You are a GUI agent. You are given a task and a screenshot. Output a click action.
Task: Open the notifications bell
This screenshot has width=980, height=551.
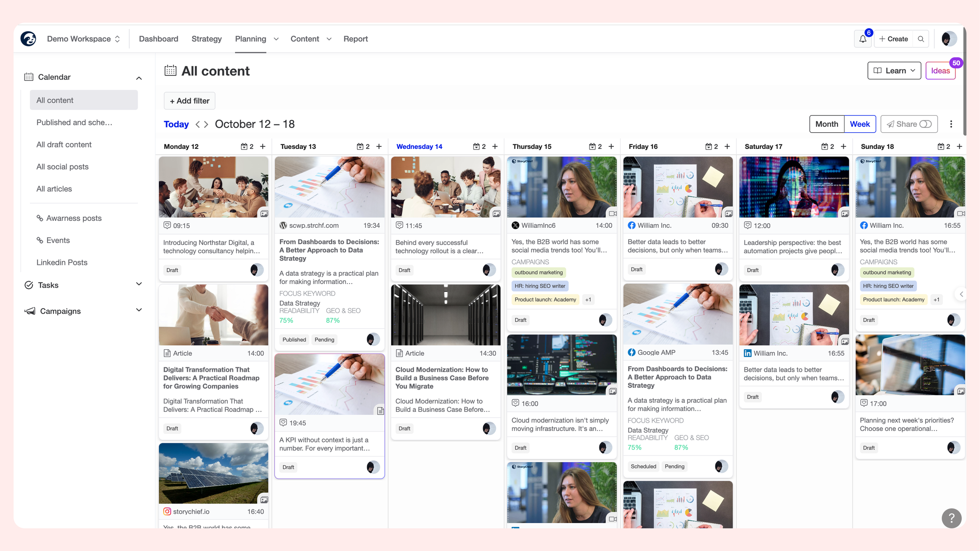(x=863, y=39)
